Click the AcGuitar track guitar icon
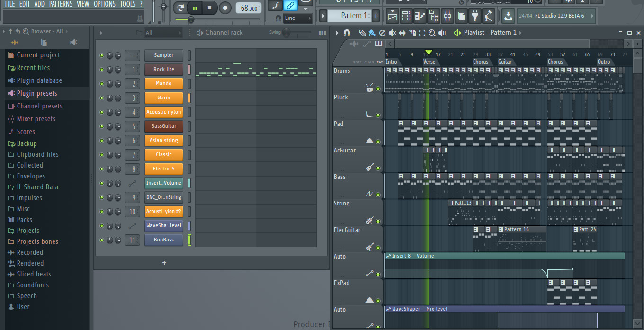Screen dimensions: 644x330 369,167
